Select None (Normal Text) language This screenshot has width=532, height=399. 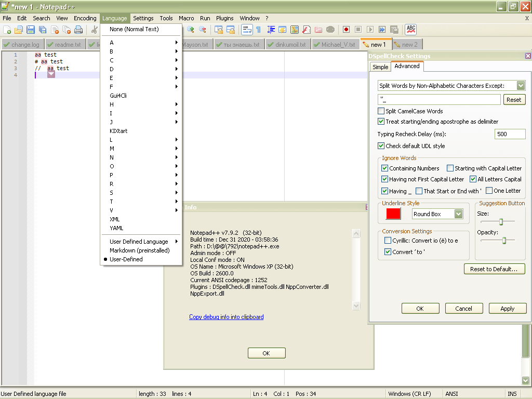pos(141,29)
